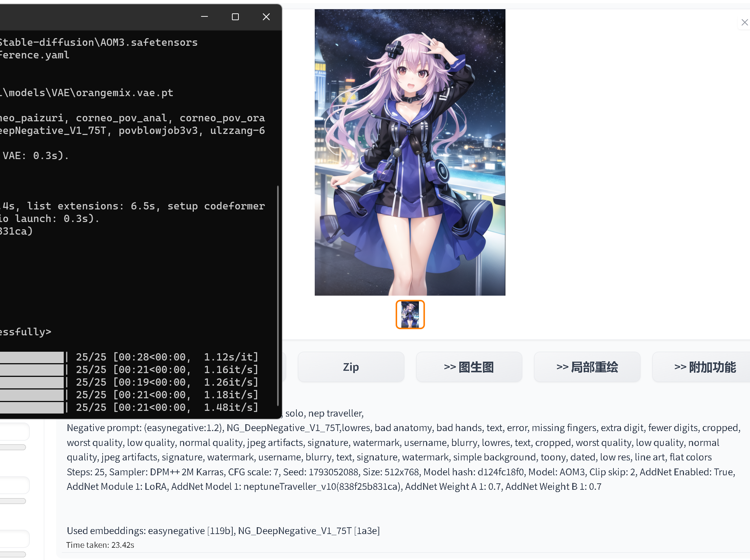This screenshot has height=560, width=750.
Task: Maximize the console window
Action: [x=235, y=17]
